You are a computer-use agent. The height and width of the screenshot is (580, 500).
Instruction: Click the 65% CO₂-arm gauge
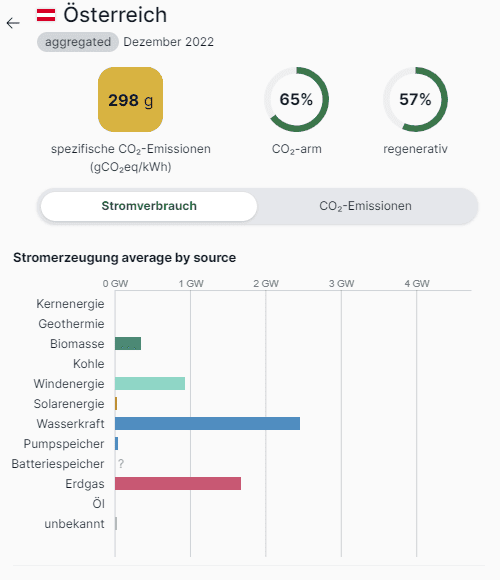(296, 100)
